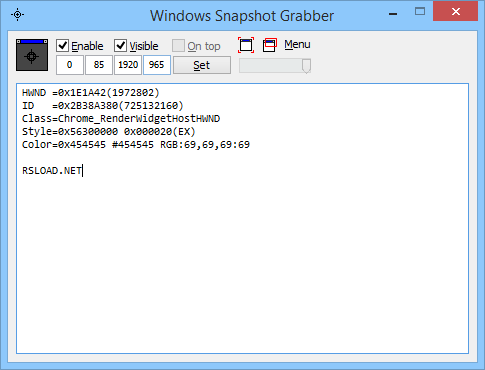The height and width of the screenshot is (370, 485).
Task: Click the overlapping red window icon
Action: pyautogui.click(x=270, y=45)
